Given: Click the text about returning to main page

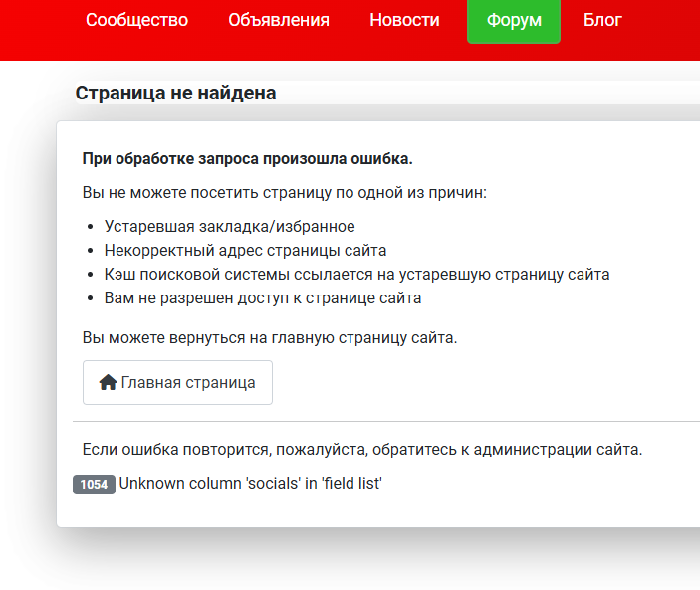Looking at the screenshot, I should 269,337.
